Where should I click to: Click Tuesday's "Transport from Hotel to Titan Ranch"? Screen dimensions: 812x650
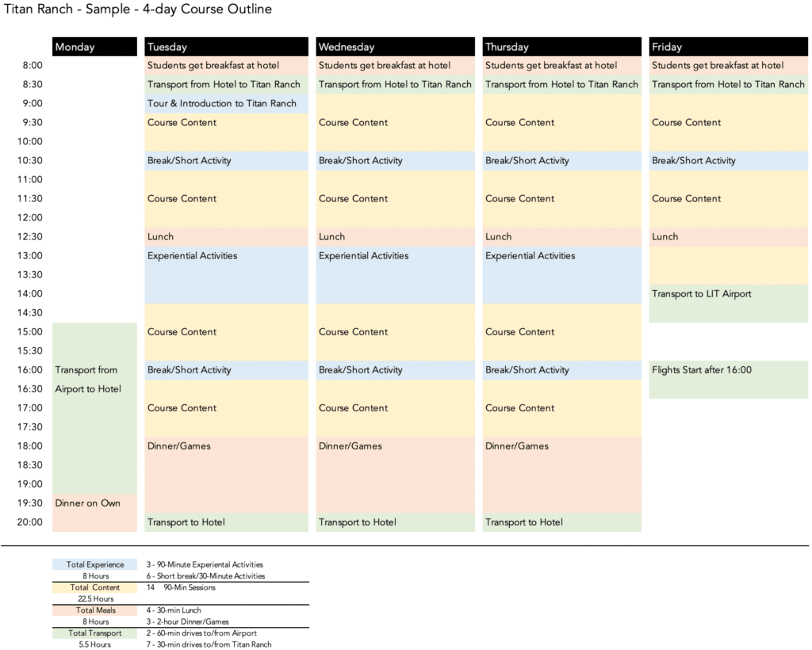[226, 84]
